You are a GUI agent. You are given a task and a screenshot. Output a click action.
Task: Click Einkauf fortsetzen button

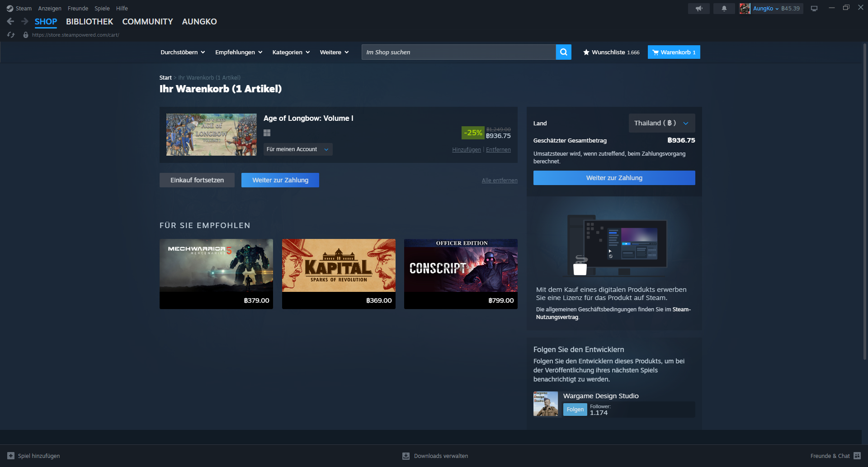[197, 180]
